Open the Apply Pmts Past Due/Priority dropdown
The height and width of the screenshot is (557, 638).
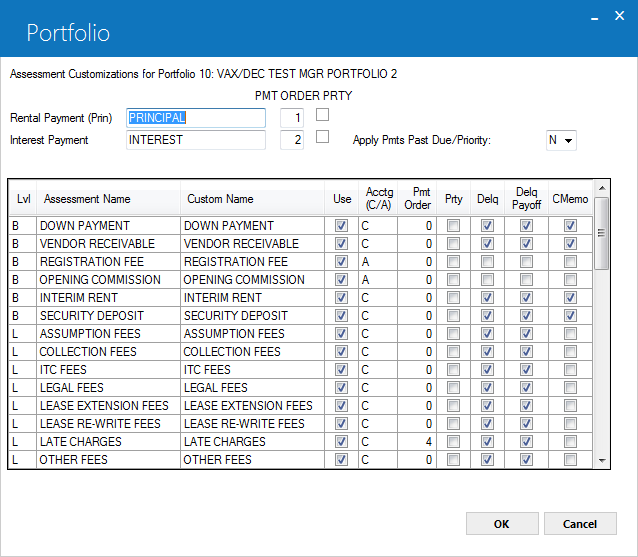point(561,140)
